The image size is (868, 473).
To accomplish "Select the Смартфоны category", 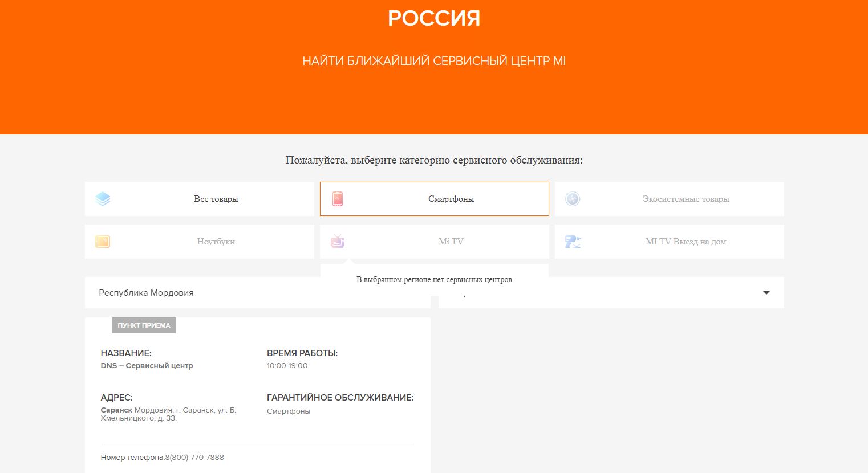I will [x=435, y=199].
